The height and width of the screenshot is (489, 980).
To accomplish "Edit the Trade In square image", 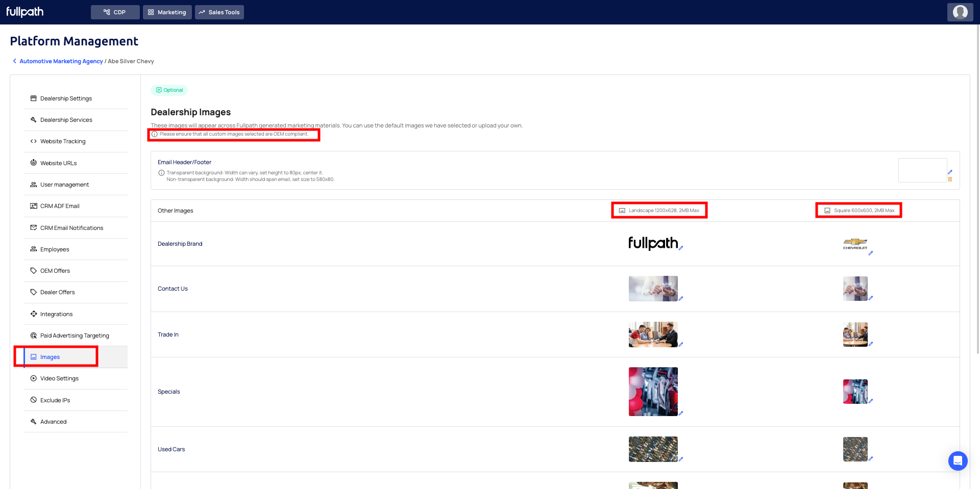I will coord(871,344).
